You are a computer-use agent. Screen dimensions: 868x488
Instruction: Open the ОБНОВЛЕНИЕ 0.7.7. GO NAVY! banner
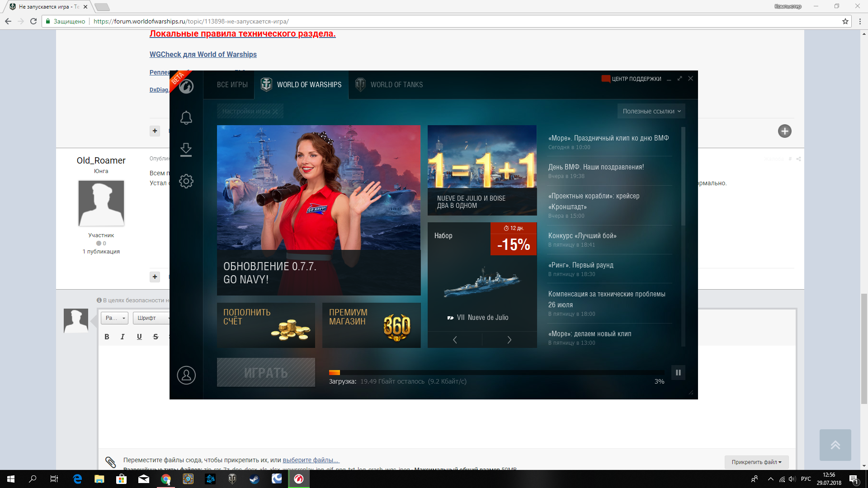coord(319,210)
